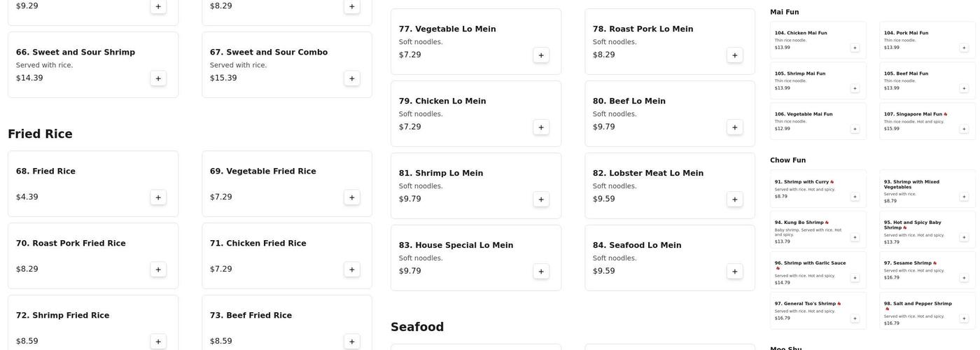Add Chicken Lo Mein using plus icon

click(x=541, y=127)
